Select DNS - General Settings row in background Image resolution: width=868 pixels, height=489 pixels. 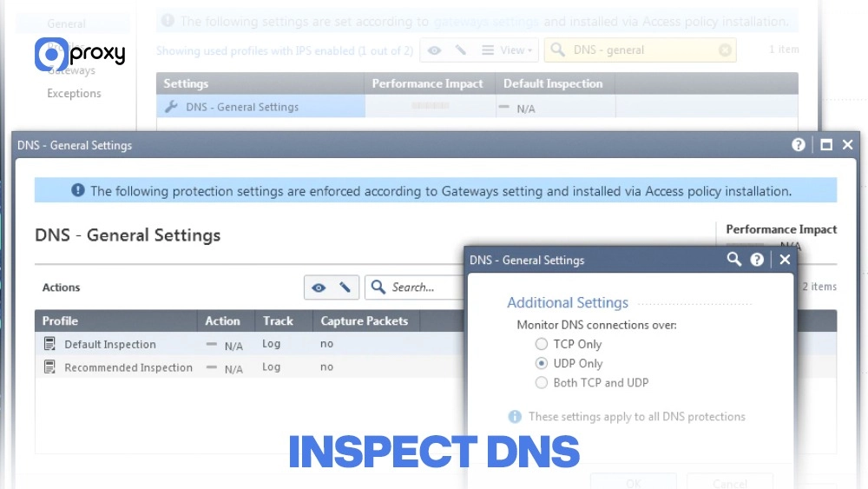[x=477, y=106]
